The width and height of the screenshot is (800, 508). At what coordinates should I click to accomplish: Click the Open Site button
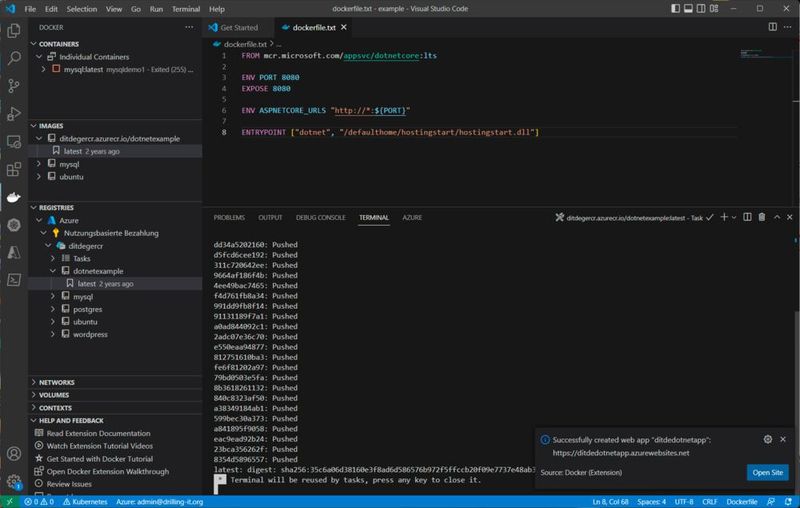tap(768, 472)
